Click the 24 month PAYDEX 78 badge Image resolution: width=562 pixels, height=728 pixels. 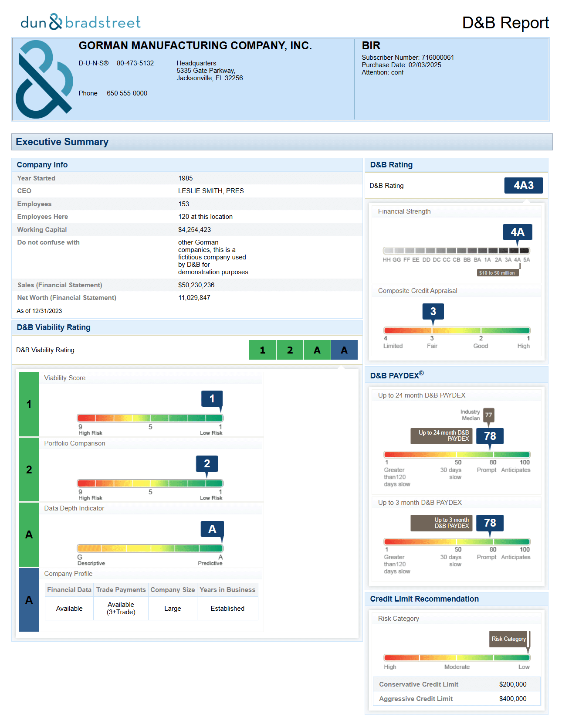(490, 436)
